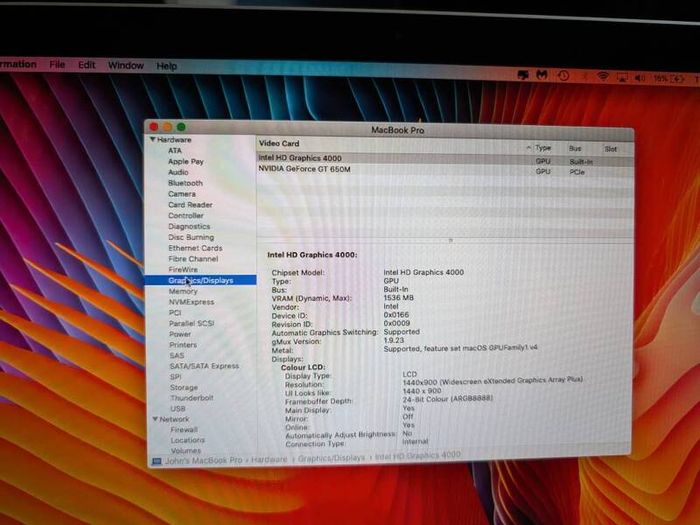
Task: Select the NVIDIA GeForce GT 650M row
Action: (x=445, y=170)
